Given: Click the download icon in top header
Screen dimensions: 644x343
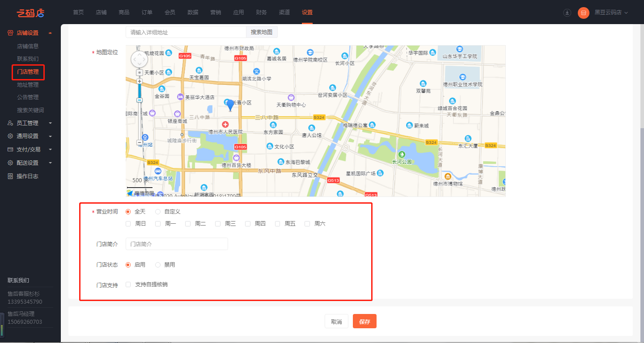Looking at the screenshot, I should click(567, 13).
